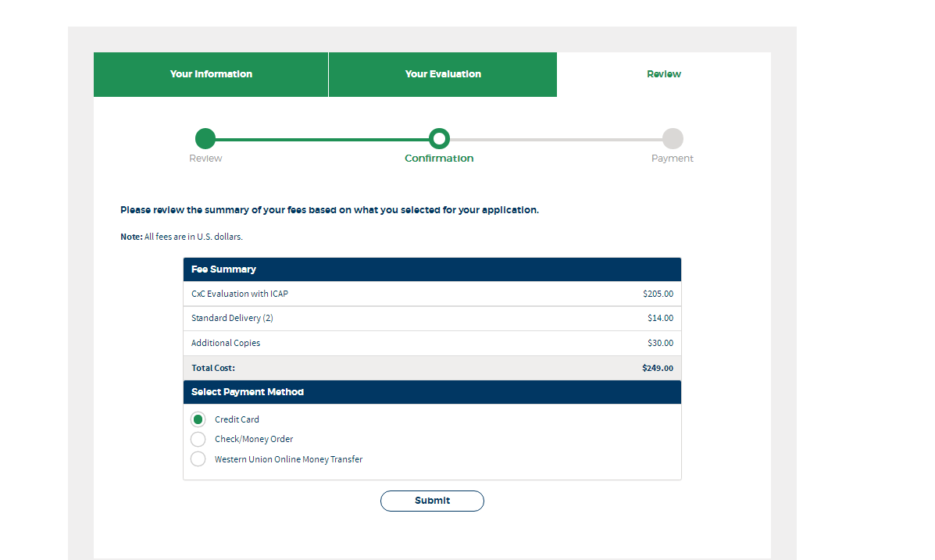Image resolution: width=935 pixels, height=560 pixels.
Task: Click the Review step label under progress bar
Action: click(x=205, y=158)
